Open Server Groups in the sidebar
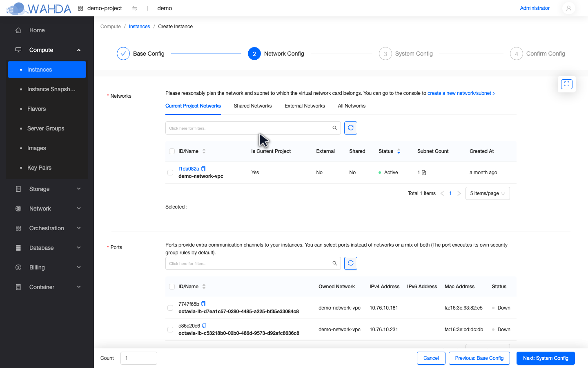The width and height of the screenshot is (588, 368). 47,128
